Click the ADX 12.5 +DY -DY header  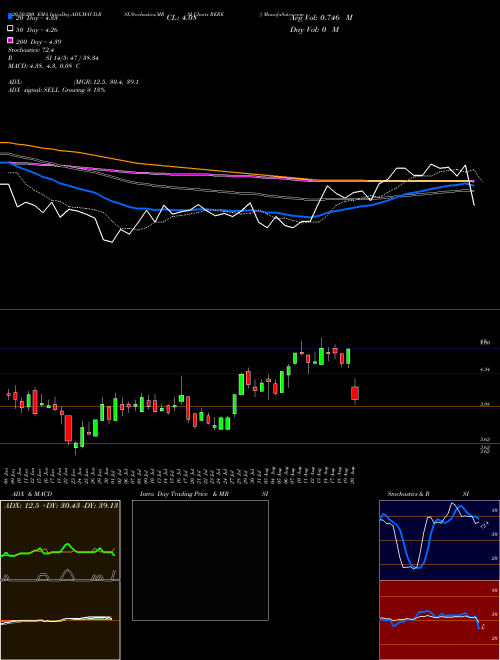pos(61,505)
